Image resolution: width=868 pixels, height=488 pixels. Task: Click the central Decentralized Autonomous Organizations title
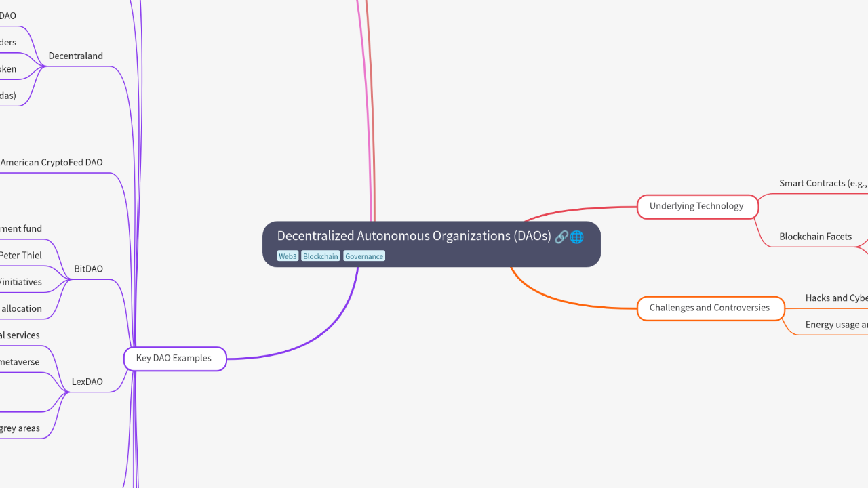click(x=414, y=236)
